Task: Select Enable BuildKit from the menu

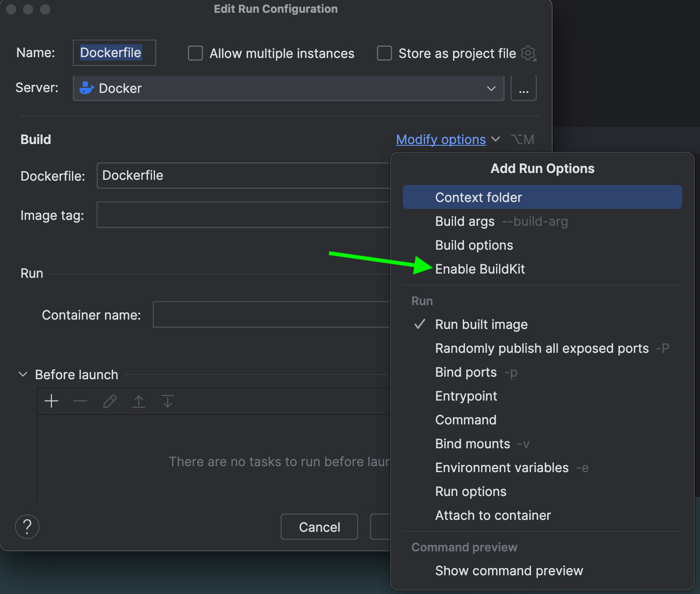Action: [x=480, y=269]
